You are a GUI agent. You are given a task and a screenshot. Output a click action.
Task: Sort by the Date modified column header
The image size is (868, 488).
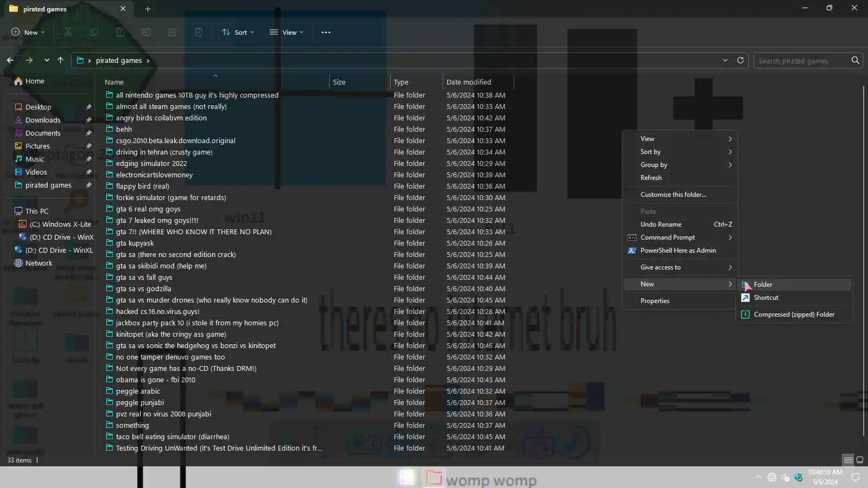[x=478, y=82]
